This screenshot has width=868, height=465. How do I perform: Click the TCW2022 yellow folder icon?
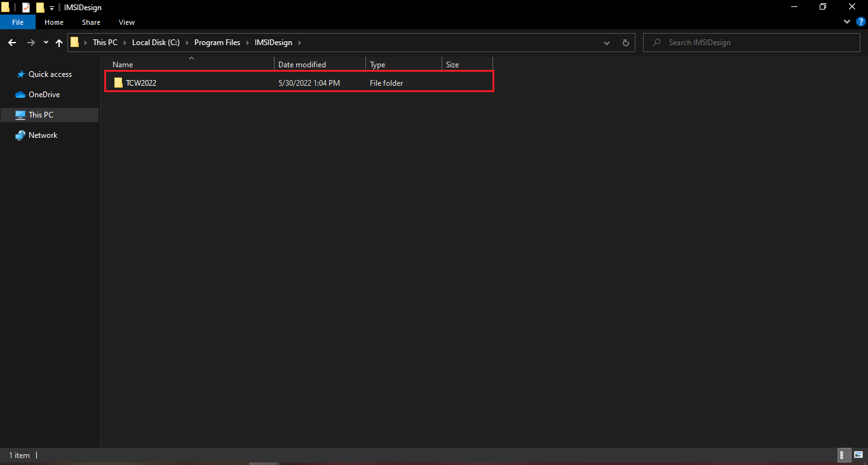click(x=118, y=83)
